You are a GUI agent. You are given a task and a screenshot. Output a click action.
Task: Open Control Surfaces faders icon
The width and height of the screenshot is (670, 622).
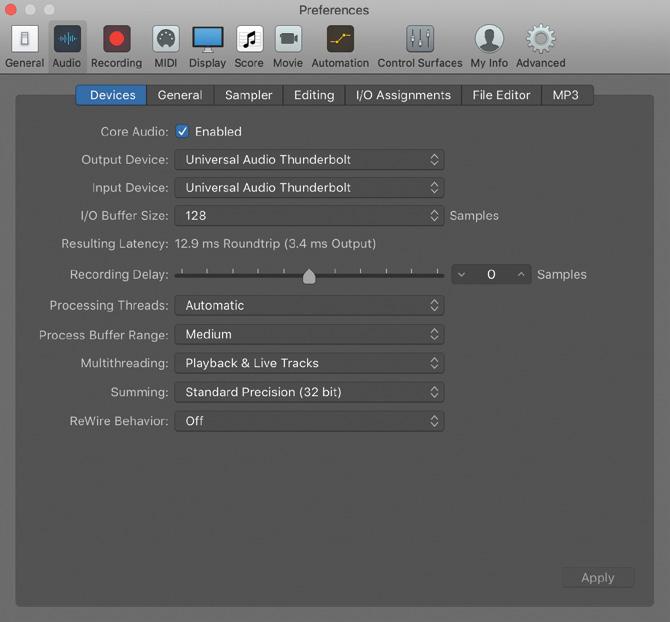[x=420, y=39]
